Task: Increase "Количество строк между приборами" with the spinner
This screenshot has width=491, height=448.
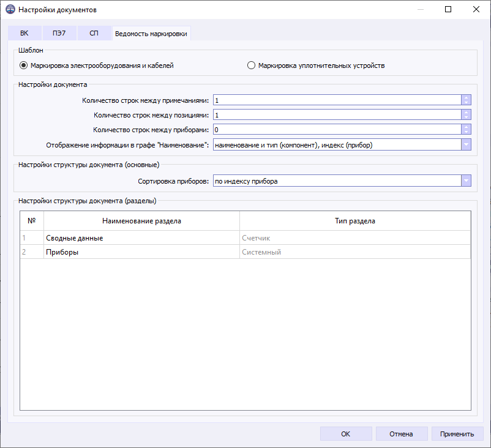Action: coord(465,127)
